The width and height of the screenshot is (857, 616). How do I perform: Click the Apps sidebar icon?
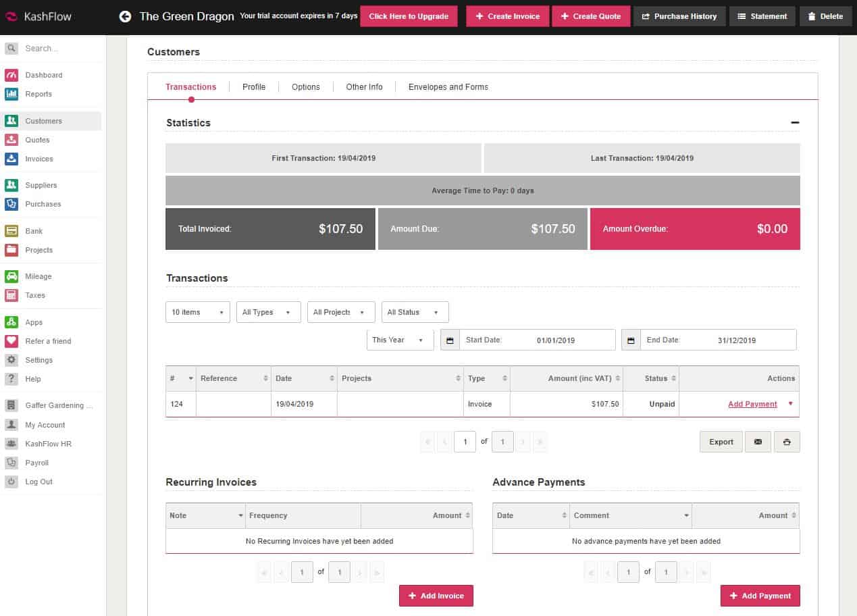pyautogui.click(x=11, y=322)
